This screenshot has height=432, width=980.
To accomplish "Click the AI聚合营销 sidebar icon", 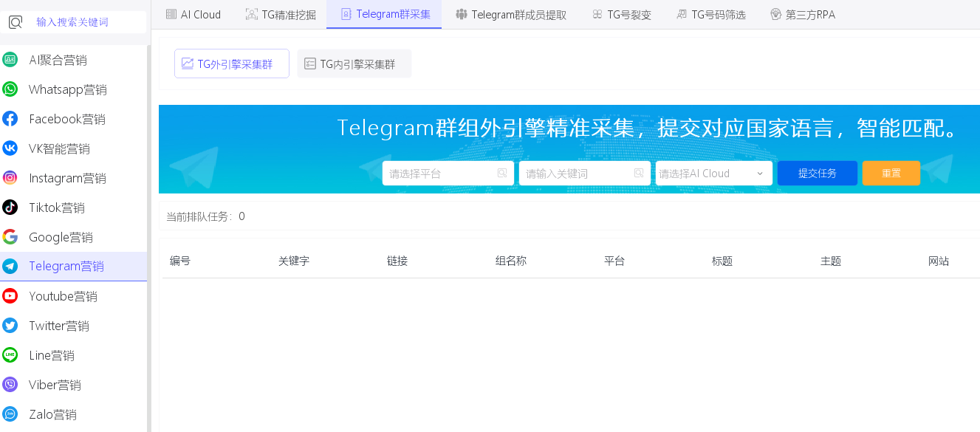I will 10,60.
